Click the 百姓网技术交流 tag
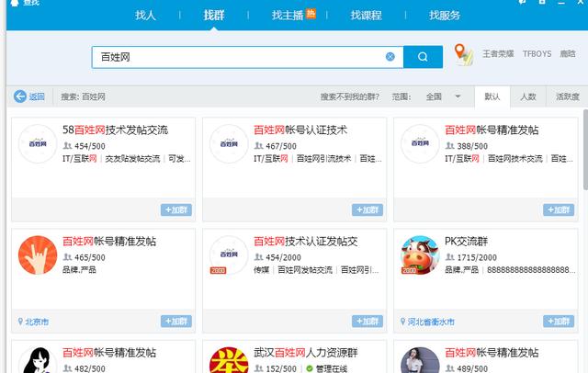Viewport: 588px width, 373px height. coord(514,159)
